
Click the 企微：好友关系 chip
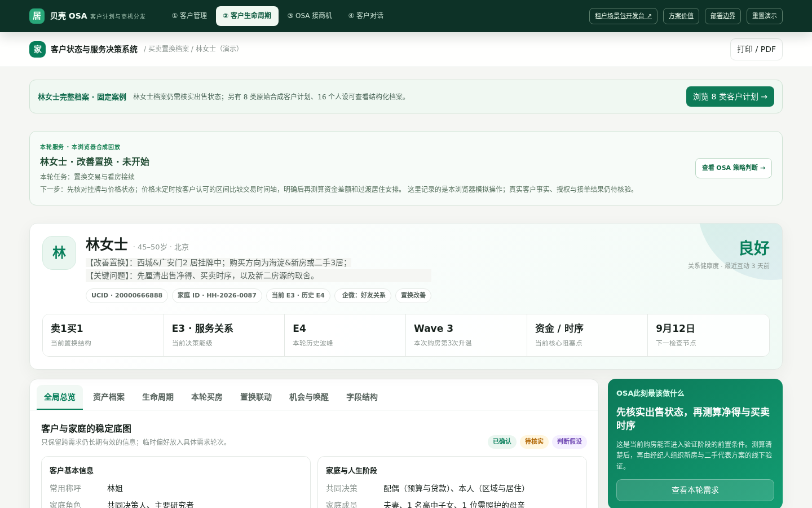tap(363, 295)
